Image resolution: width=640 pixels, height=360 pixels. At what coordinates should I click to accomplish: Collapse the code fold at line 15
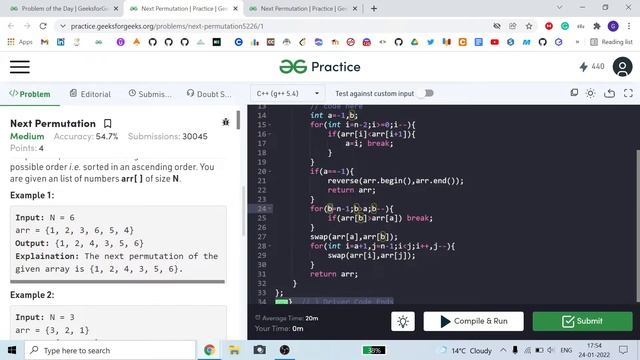click(270, 125)
